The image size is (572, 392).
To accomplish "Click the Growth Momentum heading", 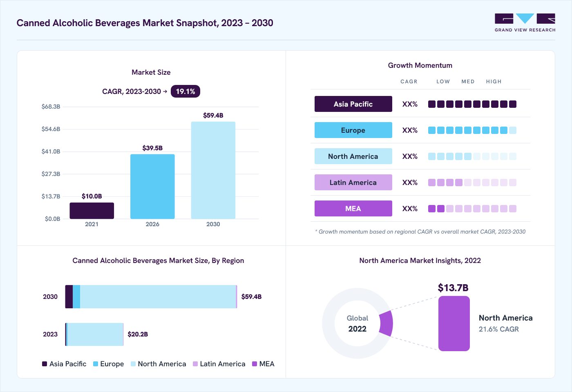I will tap(420, 65).
